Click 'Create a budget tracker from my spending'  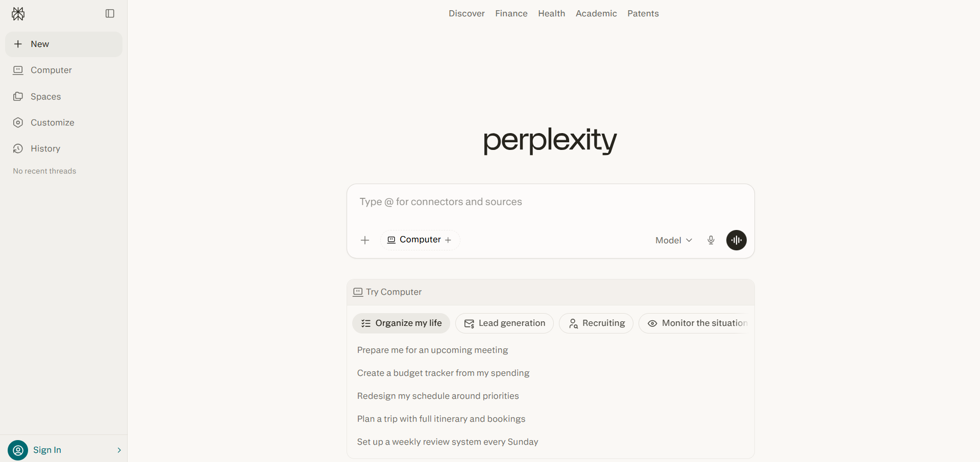pyautogui.click(x=443, y=373)
